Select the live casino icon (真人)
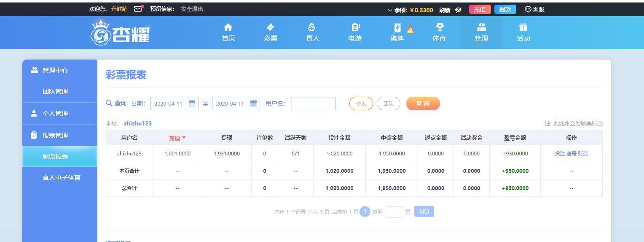The image size is (644, 242). 312,27
